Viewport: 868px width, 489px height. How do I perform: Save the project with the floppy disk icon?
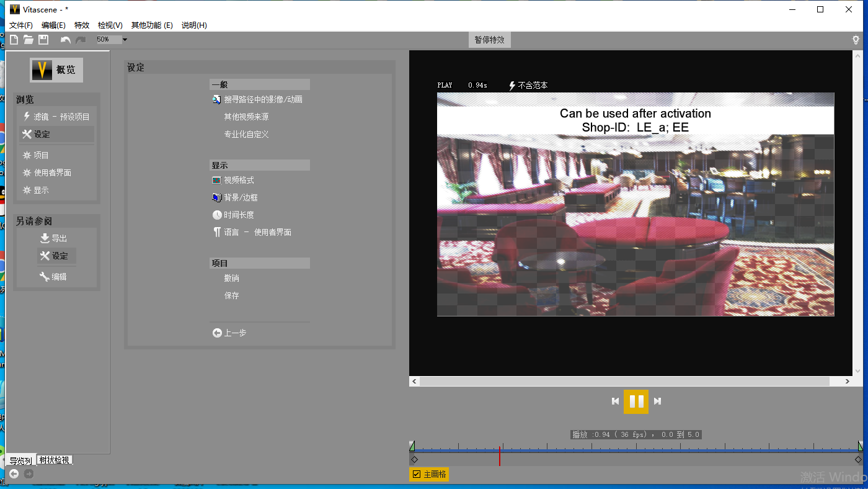tap(43, 40)
